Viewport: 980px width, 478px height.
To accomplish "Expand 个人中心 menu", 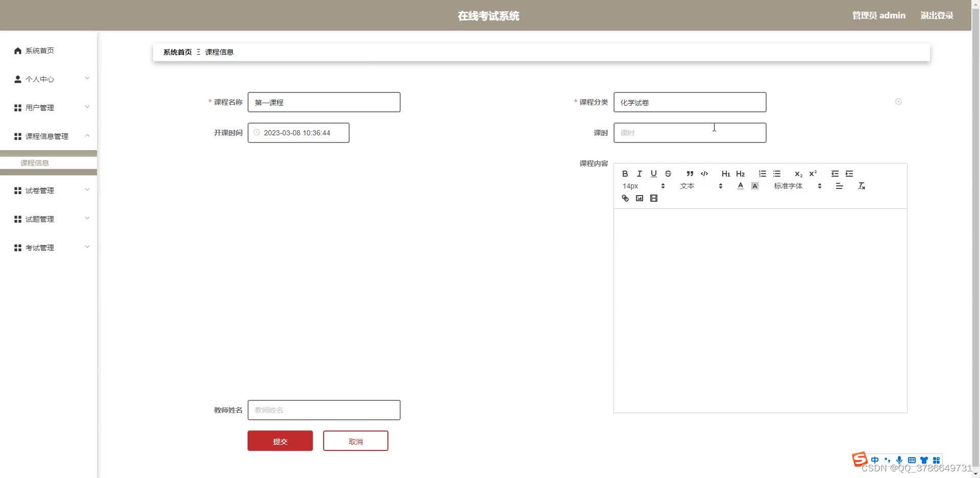I will pyautogui.click(x=48, y=79).
